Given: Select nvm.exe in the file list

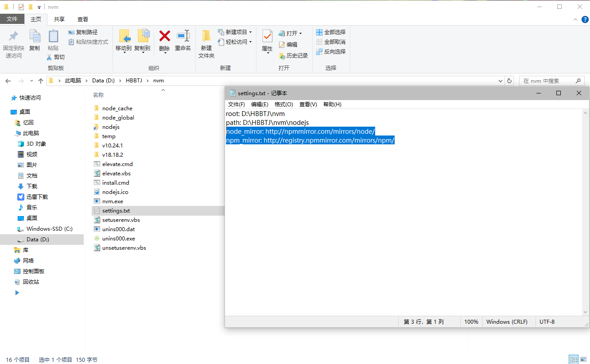Looking at the screenshot, I should pyautogui.click(x=113, y=201).
